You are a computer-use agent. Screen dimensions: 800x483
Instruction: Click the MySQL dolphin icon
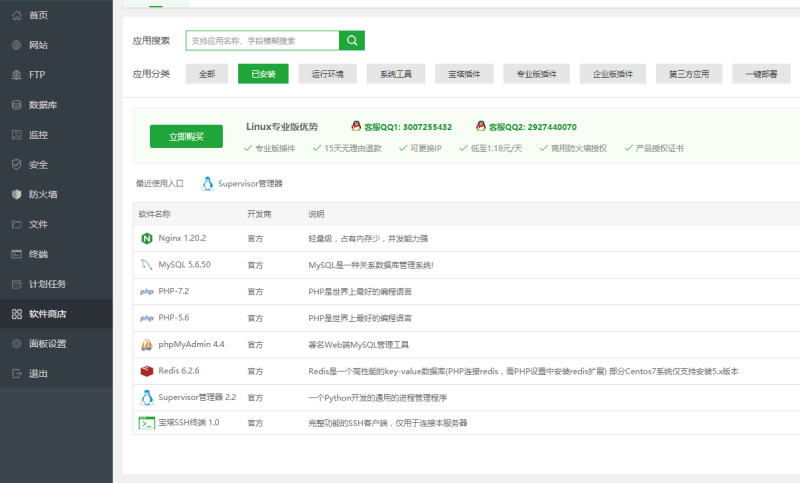147,265
